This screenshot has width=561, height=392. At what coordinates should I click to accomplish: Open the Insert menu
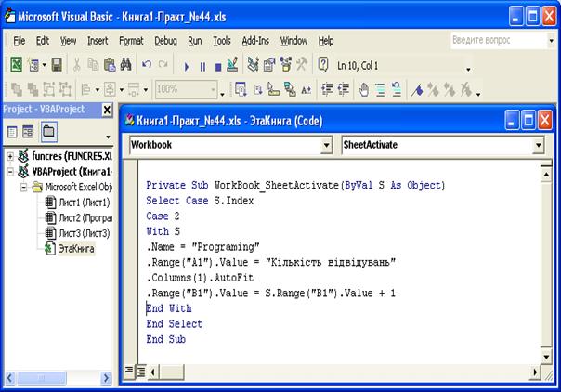[x=98, y=41]
